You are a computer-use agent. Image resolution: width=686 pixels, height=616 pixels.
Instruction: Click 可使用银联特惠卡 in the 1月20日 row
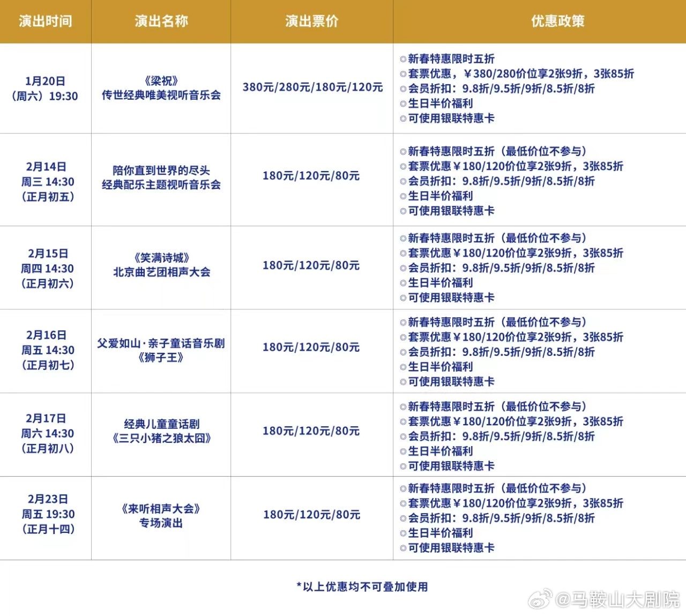coord(447,118)
